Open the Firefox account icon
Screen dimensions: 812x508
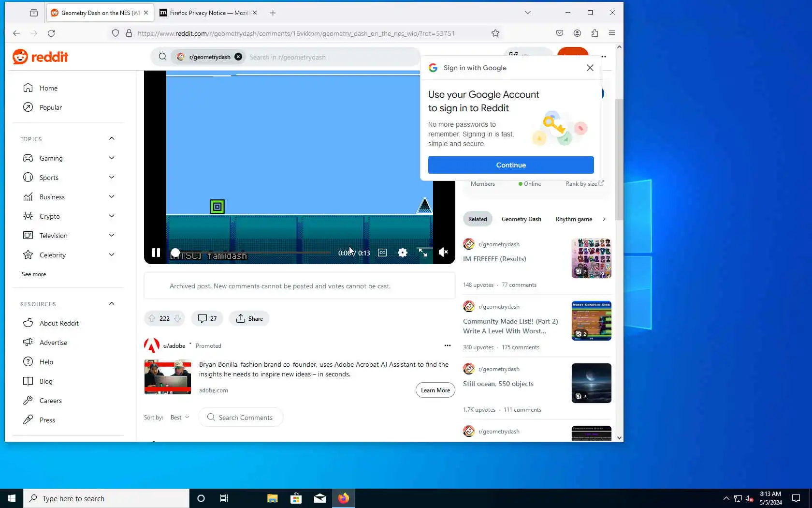point(577,33)
